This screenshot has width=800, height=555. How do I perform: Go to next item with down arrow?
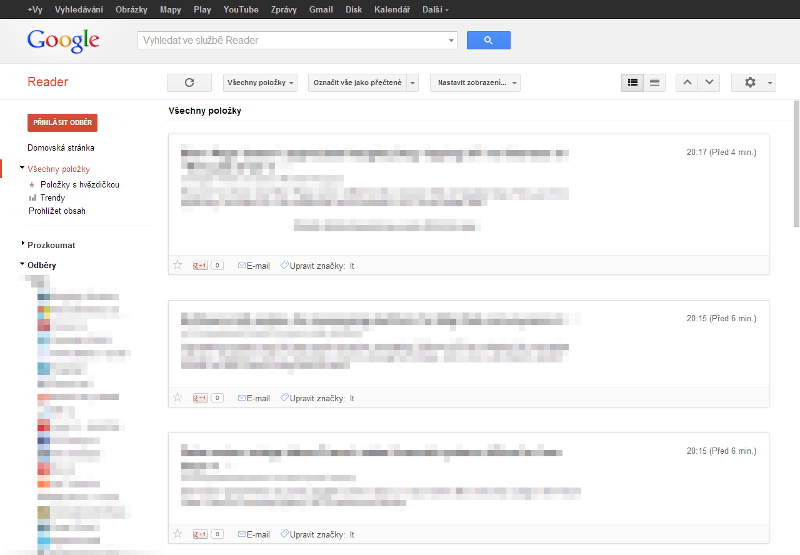709,83
